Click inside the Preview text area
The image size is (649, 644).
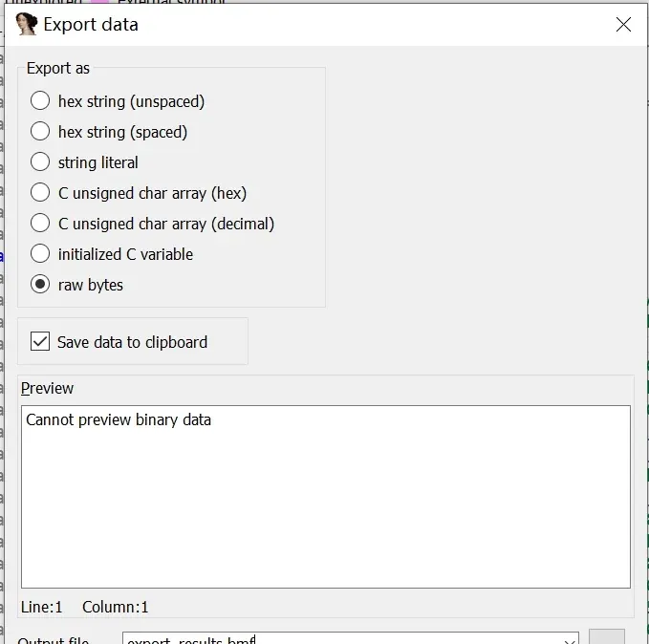[x=326, y=497]
